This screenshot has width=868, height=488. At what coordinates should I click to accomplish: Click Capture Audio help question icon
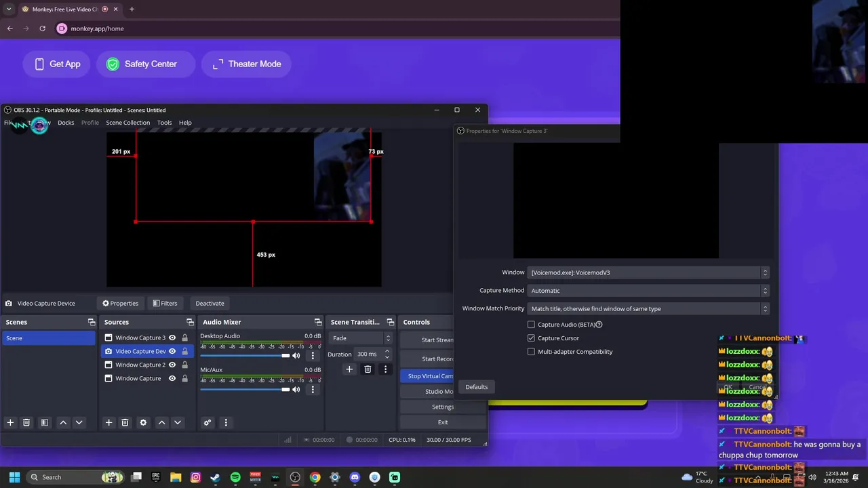(599, 325)
